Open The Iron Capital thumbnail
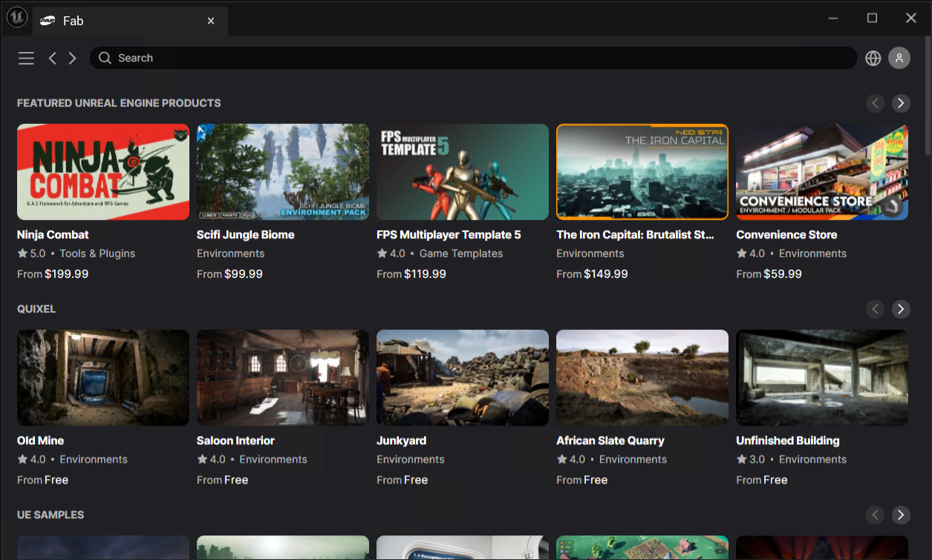The width and height of the screenshot is (932, 560). (x=642, y=172)
